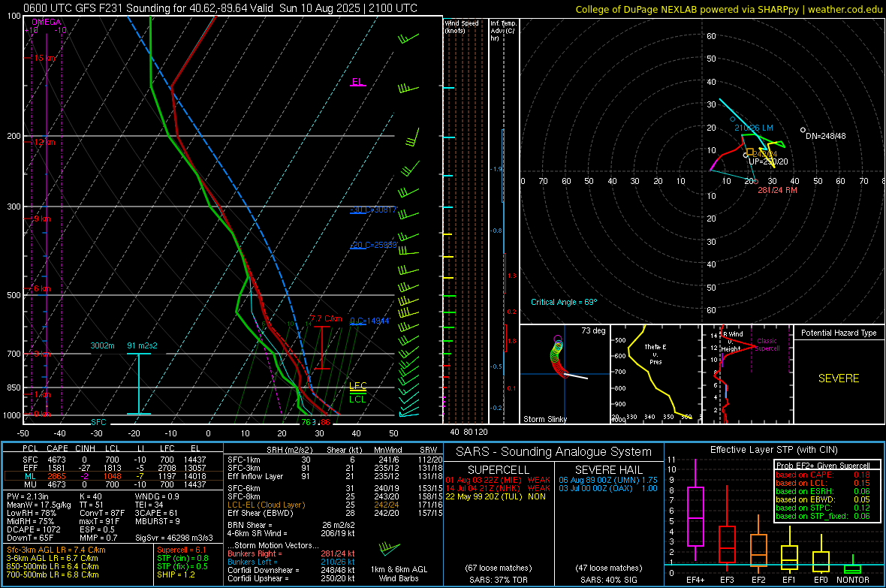Screen dimensions: 886x588
Task: Click the 22 May 99 20Z (TUL) NON analogue
Action: (496, 496)
